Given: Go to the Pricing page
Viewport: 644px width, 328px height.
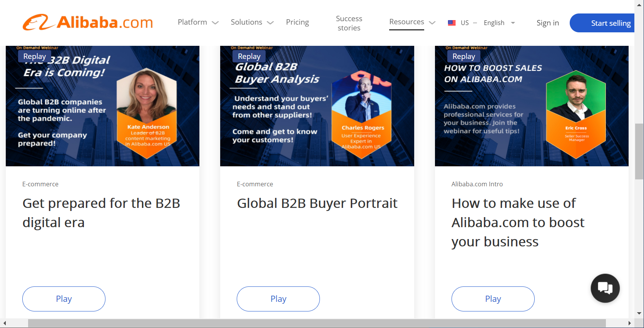Looking at the screenshot, I should [x=298, y=22].
